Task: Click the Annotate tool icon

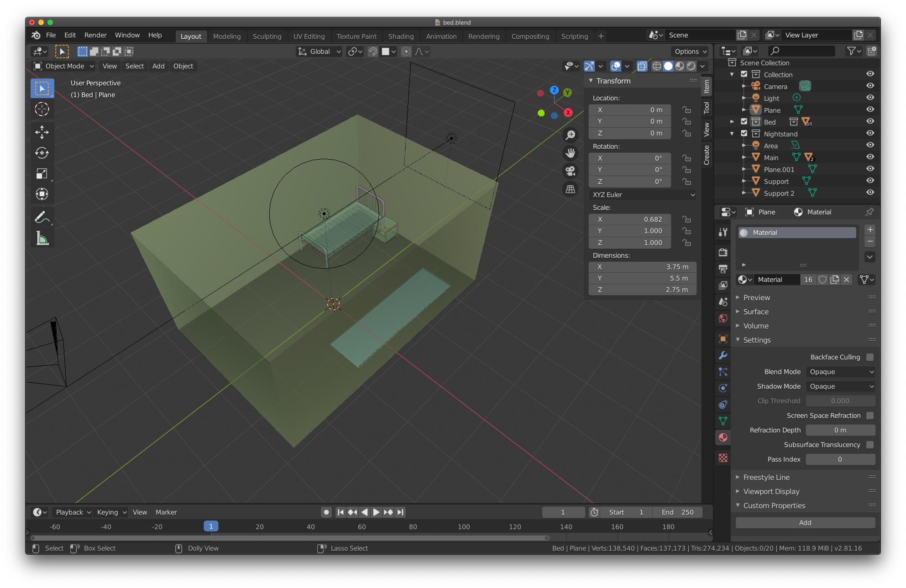Action: (x=42, y=217)
